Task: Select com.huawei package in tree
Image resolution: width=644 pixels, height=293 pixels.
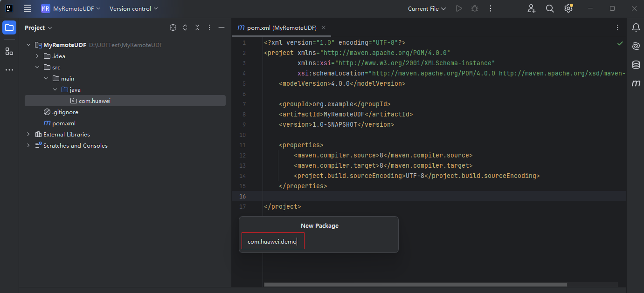Action: coord(125,101)
